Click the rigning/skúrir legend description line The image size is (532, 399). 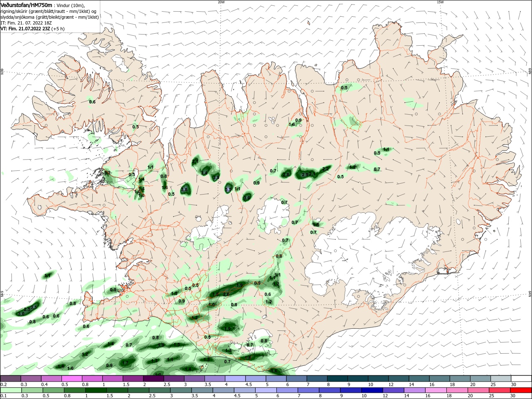point(49,11)
